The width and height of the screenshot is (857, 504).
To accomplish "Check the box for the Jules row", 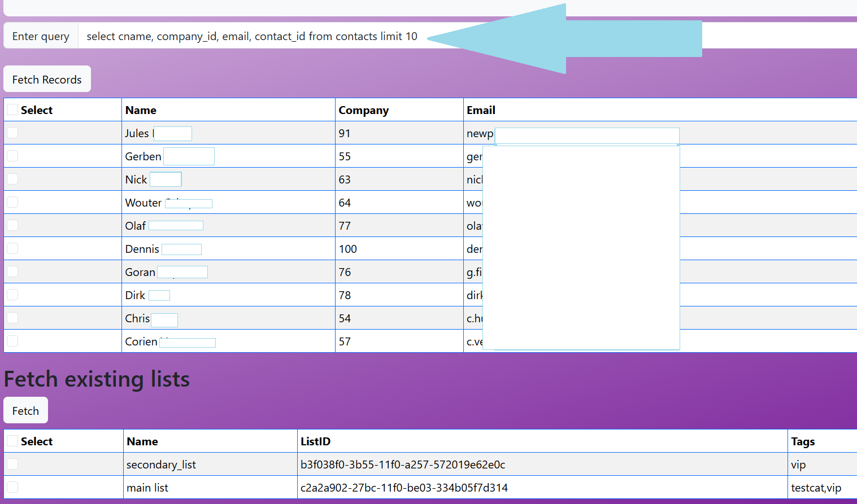I will click(12, 133).
